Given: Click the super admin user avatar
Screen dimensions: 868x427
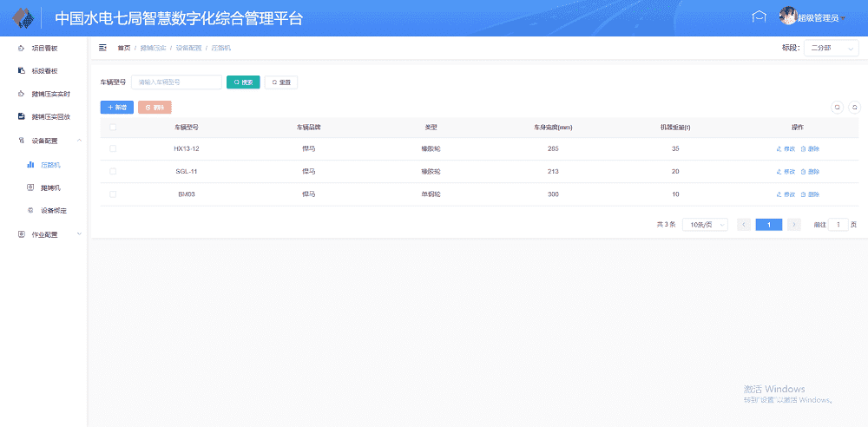Looking at the screenshot, I should coord(788,17).
